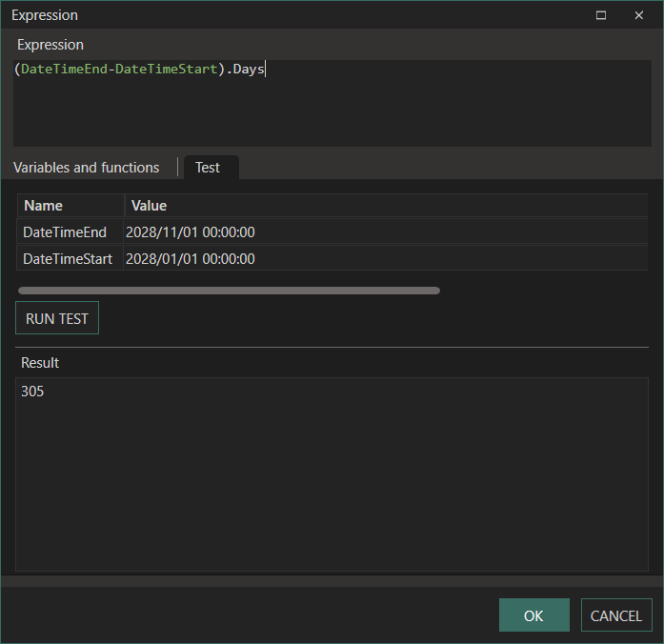Viewport: 664px width, 644px height.
Task: Maximize the Expression dialog window
Action: [x=601, y=15]
